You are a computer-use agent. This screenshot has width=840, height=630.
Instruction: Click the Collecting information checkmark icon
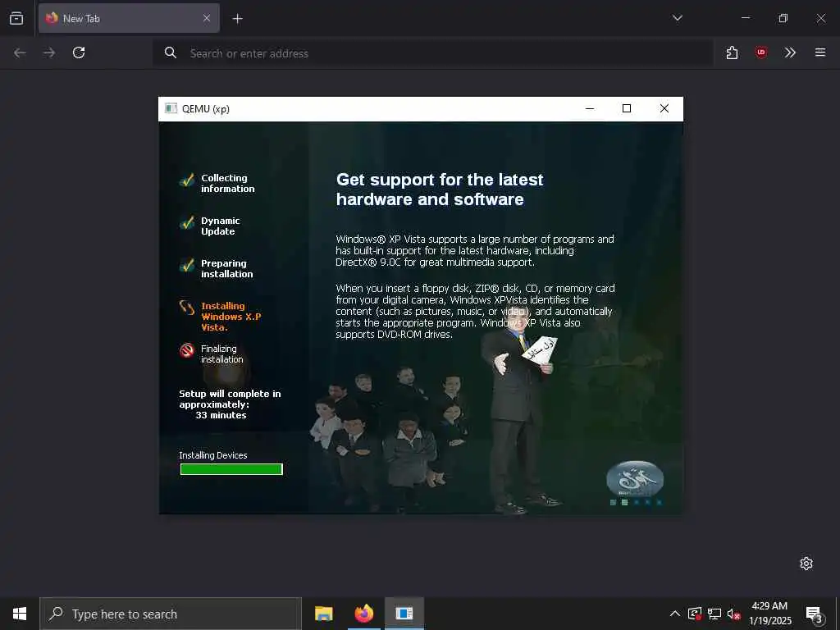coord(187,180)
